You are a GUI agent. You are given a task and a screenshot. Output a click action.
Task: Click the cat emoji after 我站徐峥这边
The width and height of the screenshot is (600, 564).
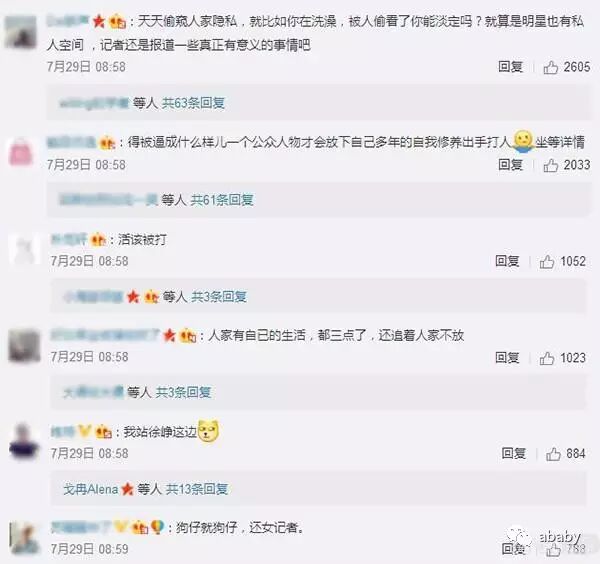(208, 431)
